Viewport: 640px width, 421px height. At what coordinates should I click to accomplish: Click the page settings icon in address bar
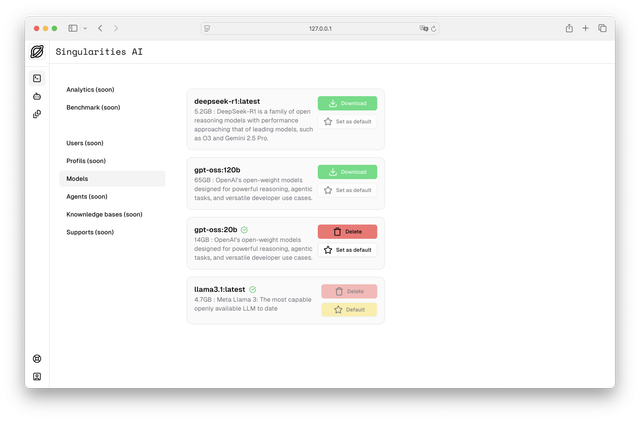click(207, 29)
